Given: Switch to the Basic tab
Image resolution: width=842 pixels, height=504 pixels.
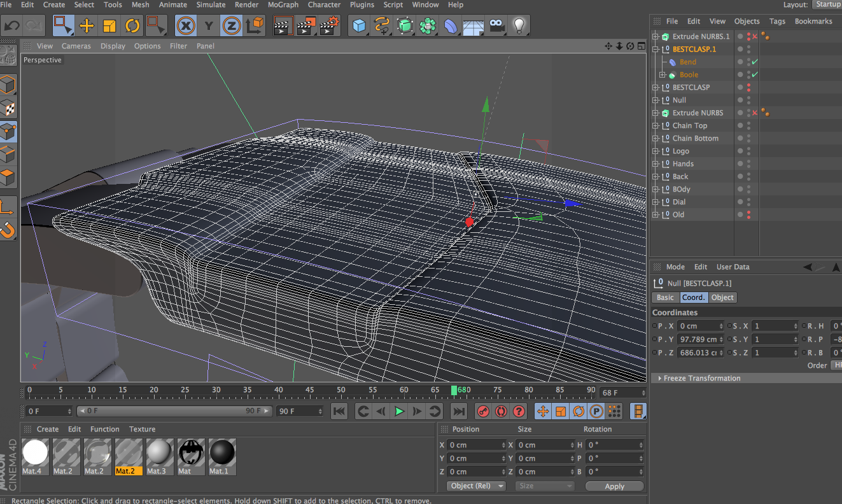Looking at the screenshot, I should click(x=665, y=297).
